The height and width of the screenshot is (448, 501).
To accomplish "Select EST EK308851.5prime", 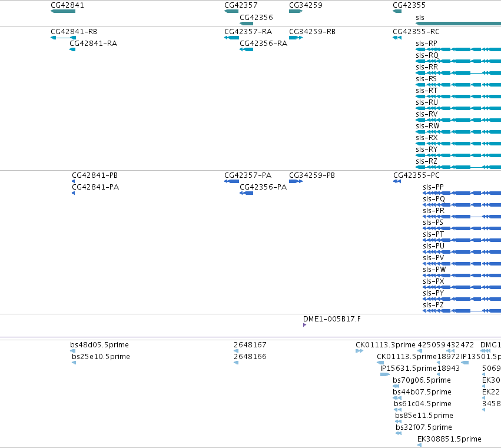I will [419, 445].
